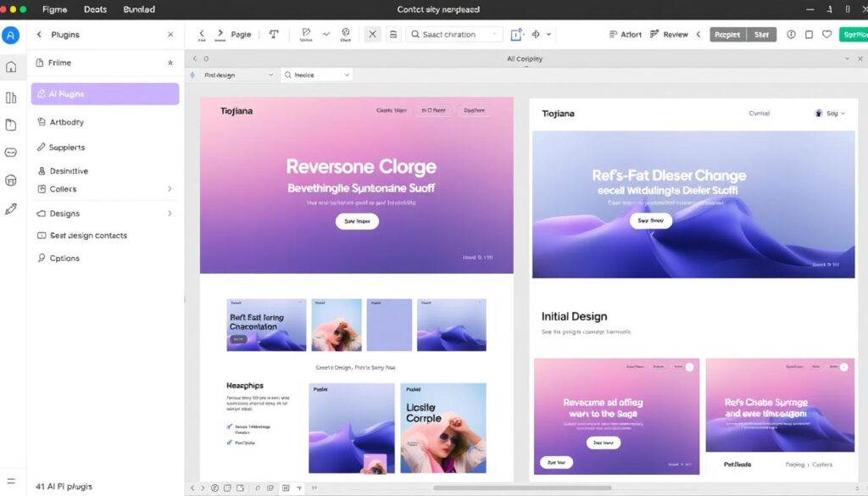This screenshot has width=868, height=496.
Task: Open the Figme menu
Action: 55,9
